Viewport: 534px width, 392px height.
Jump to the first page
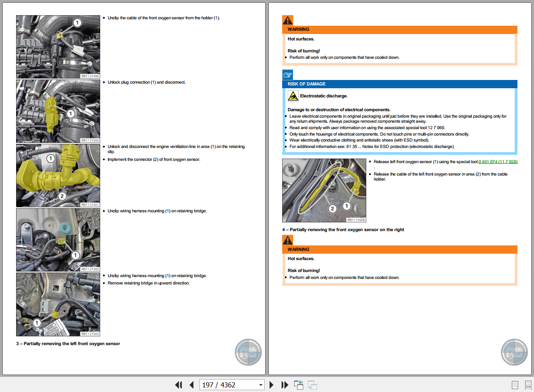click(x=178, y=385)
